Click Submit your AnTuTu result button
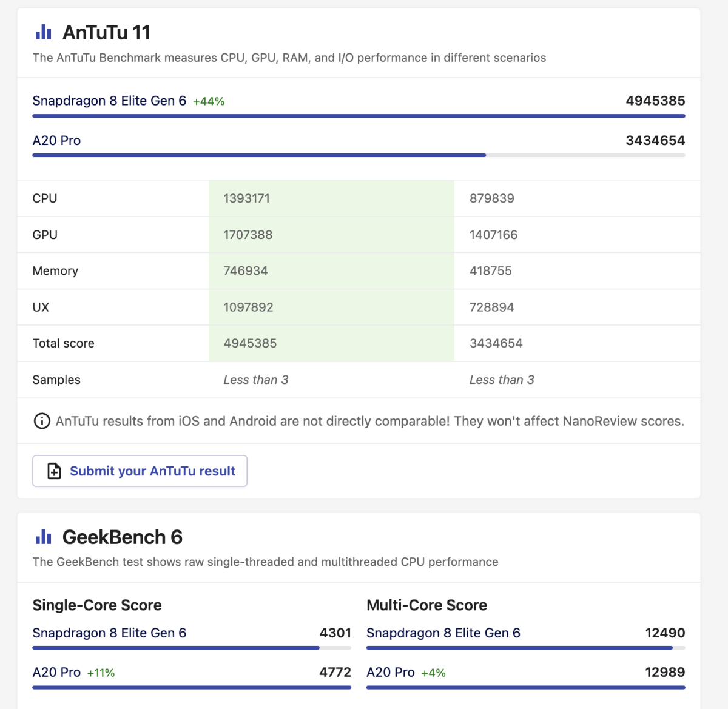Viewport: 728px width, 709px height. click(140, 471)
